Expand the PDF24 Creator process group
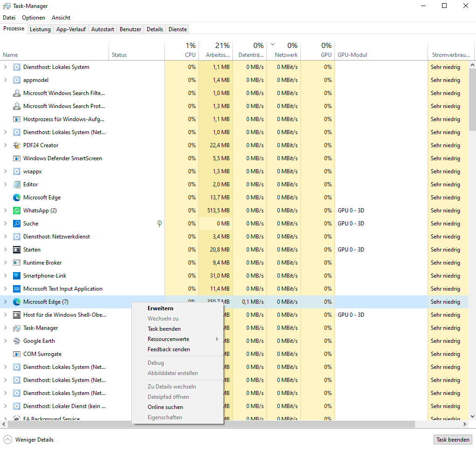The width and height of the screenshot is (476, 450). click(5, 145)
